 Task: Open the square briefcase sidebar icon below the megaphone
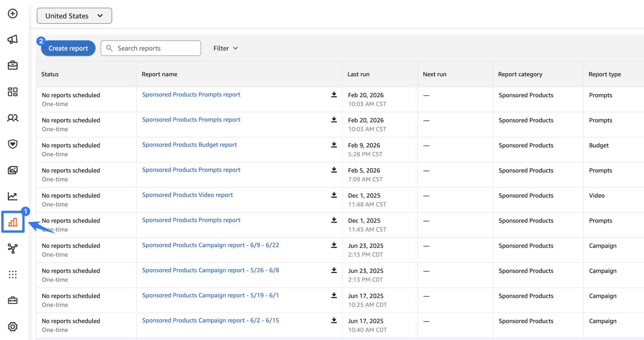pyautogui.click(x=13, y=65)
